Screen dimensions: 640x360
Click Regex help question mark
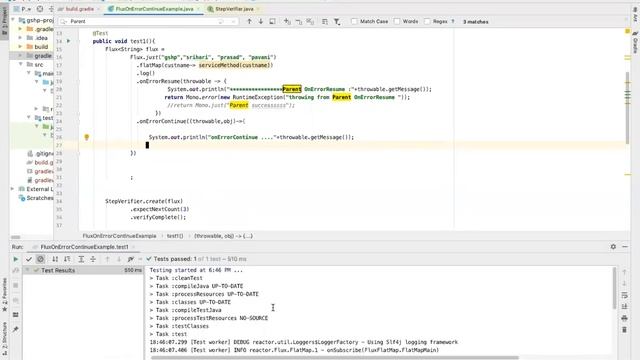coord(453,21)
